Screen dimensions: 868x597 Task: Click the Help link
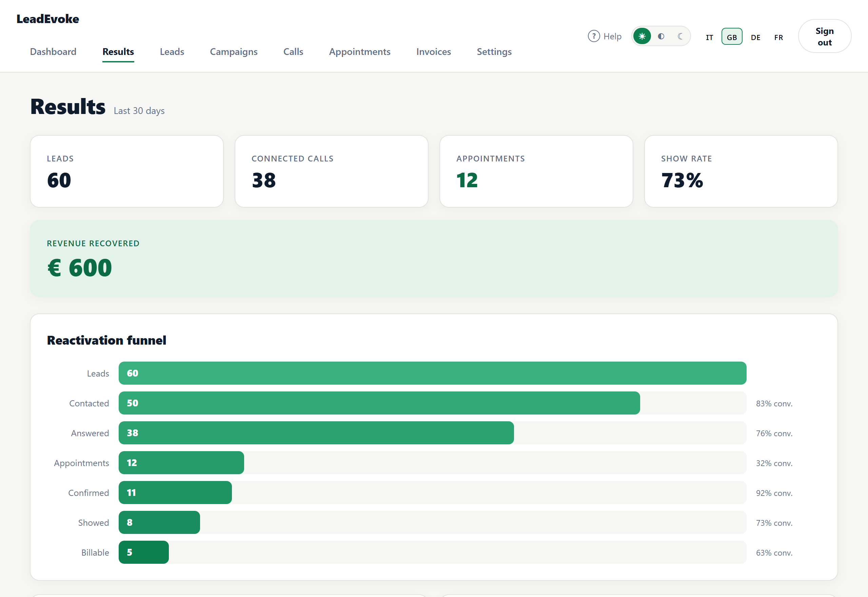tap(605, 36)
